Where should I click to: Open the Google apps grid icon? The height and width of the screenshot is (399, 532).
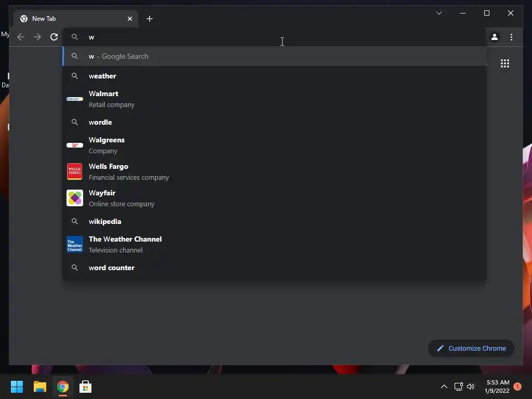(x=505, y=63)
